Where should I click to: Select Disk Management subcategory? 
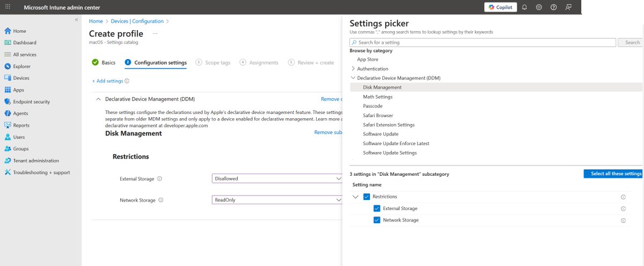point(382,88)
